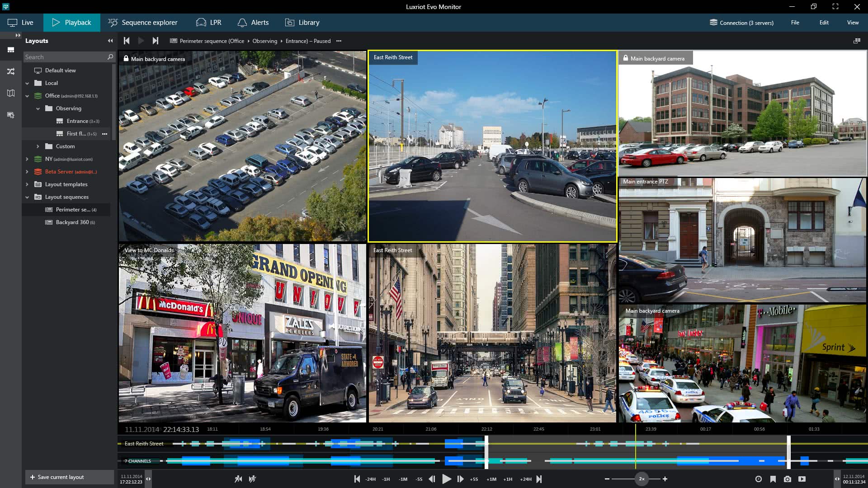Expand the Observing folder under Office
Image resolution: width=868 pixels, height=488 pixels.
[x=38, y=108]
